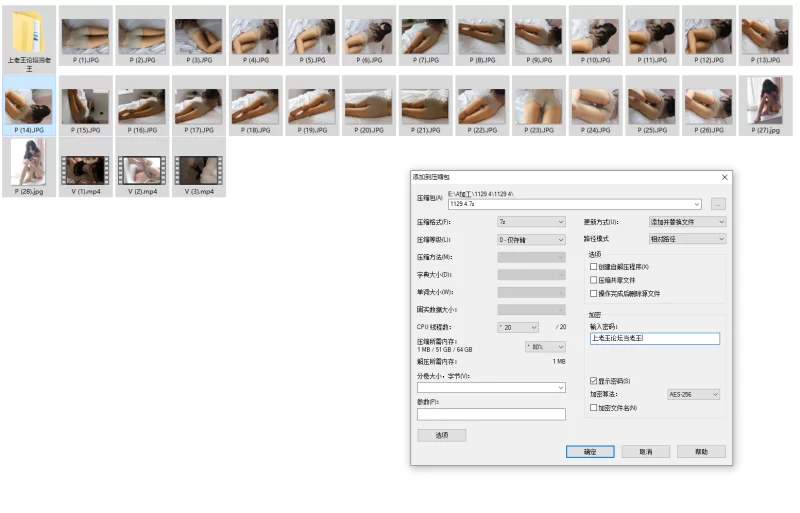Open the memory usage 80% dropdown

tap(545, 347)
